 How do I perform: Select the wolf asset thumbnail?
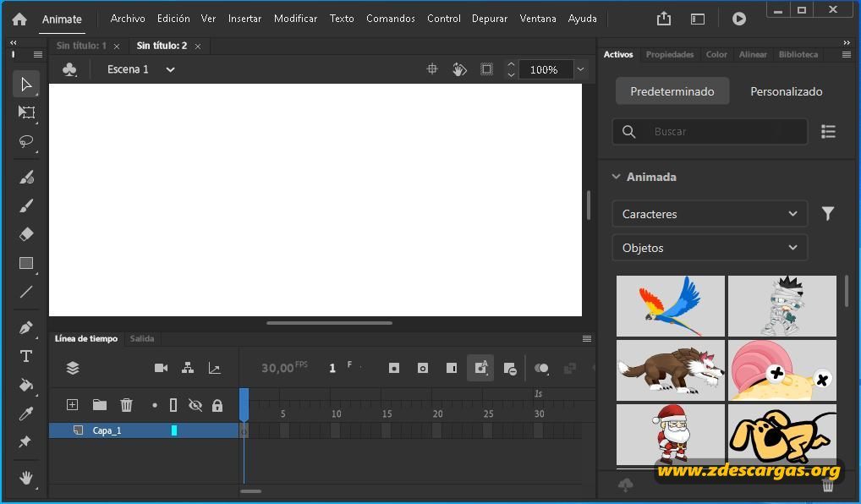670,370
